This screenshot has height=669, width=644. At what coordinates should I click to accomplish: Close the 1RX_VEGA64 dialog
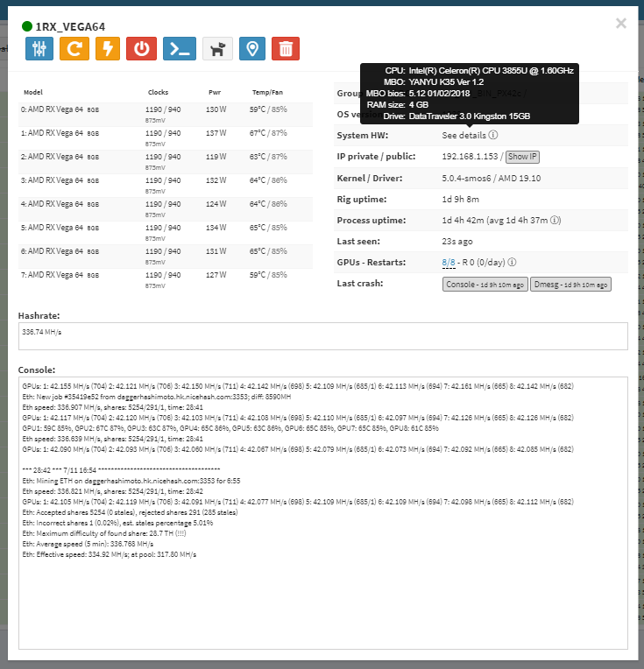[621, 23]
